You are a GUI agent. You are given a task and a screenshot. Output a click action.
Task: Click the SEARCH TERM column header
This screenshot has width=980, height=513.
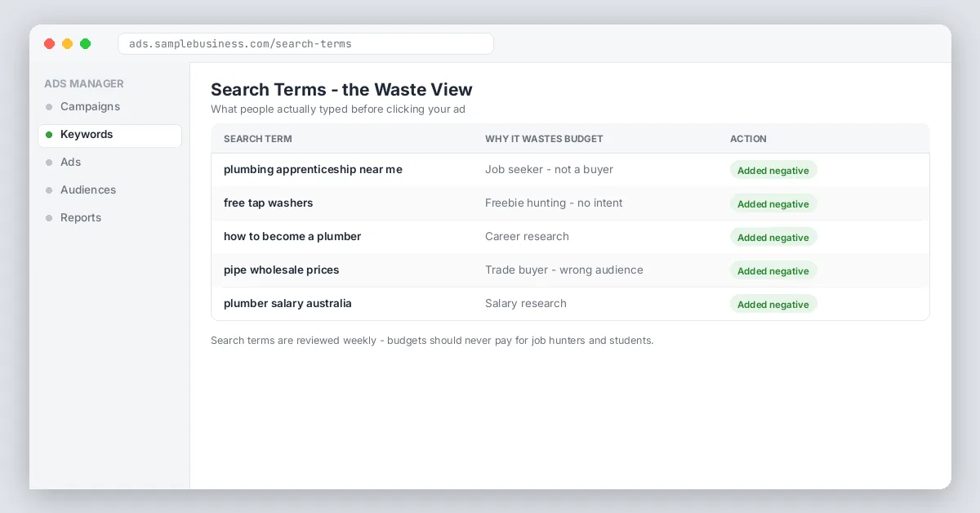point(257,139)
